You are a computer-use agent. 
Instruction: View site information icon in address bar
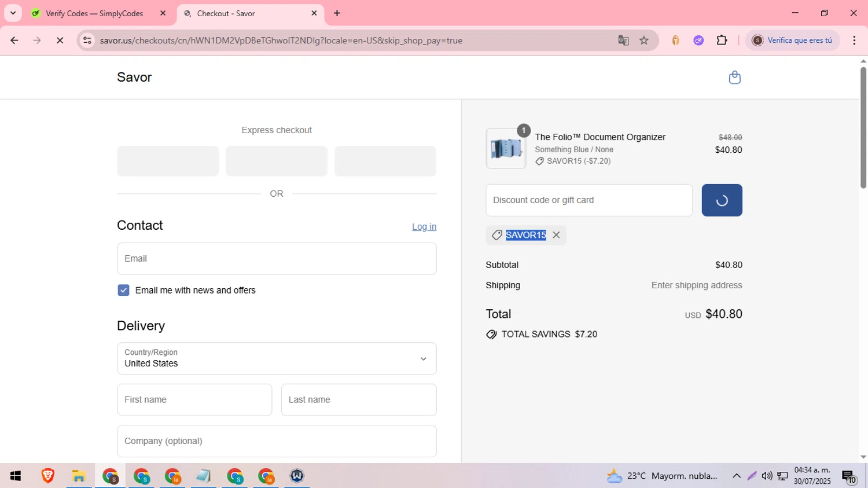tap(87, 41)
